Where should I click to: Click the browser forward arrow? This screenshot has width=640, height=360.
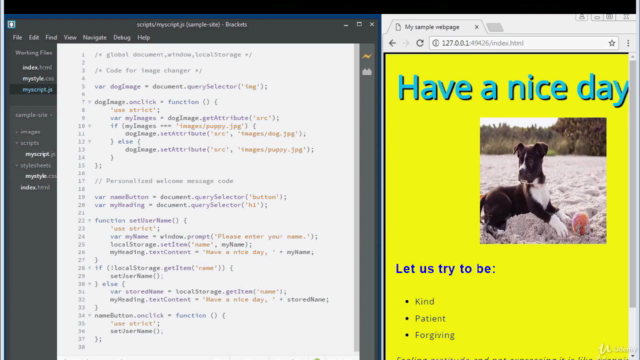point(406,43)
